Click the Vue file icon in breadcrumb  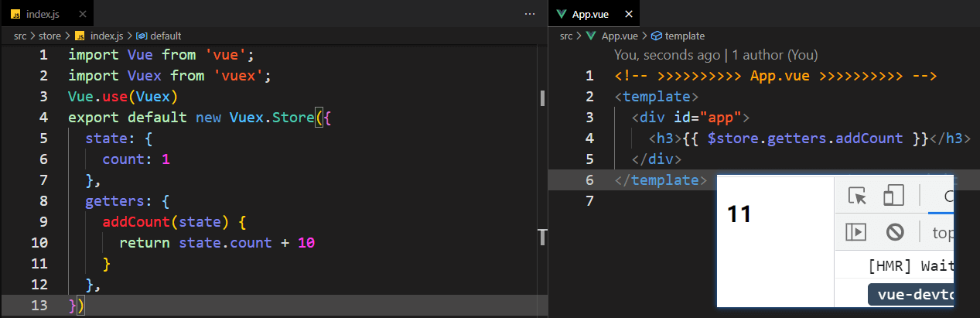click(592, 36)
